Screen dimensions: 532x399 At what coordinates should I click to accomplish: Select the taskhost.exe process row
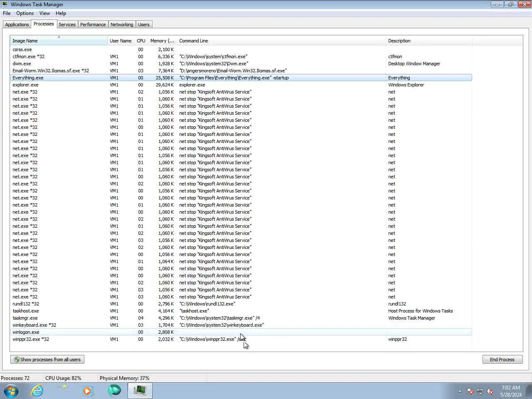[241, 311]
